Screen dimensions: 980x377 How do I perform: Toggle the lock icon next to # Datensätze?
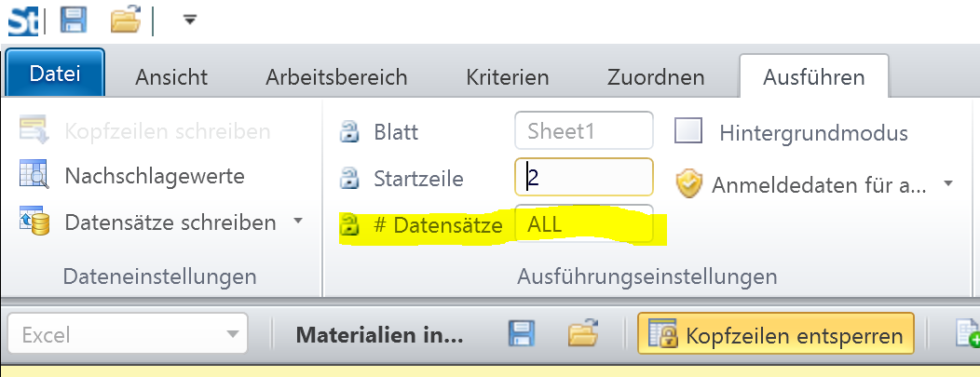349,224
